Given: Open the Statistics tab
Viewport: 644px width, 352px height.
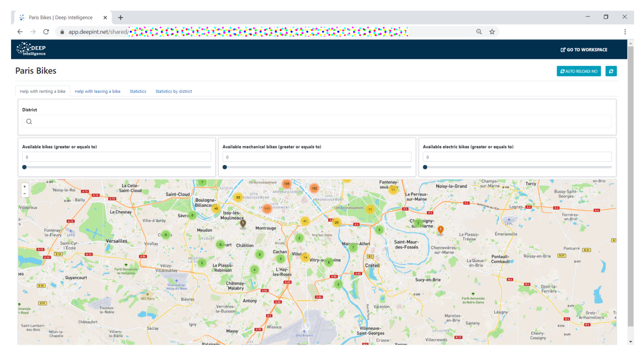Looking at the screenshot, I should pos(138,91).
